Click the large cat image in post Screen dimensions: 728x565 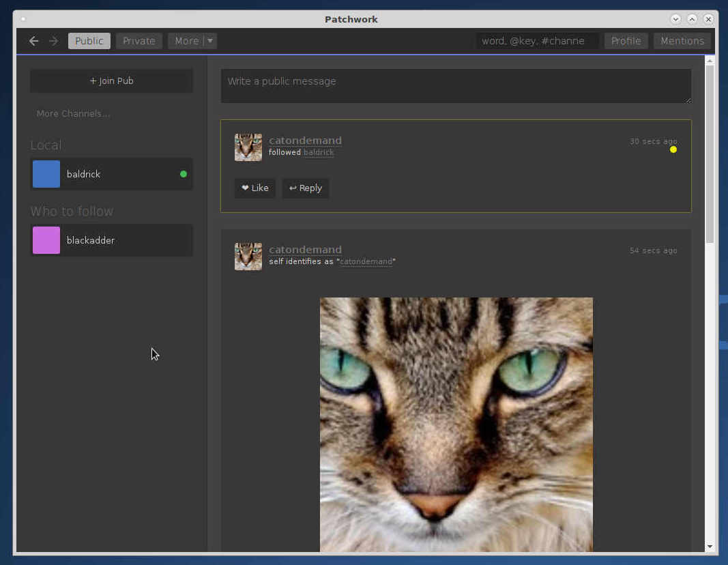pyautogui.click(x=456, y=423)
